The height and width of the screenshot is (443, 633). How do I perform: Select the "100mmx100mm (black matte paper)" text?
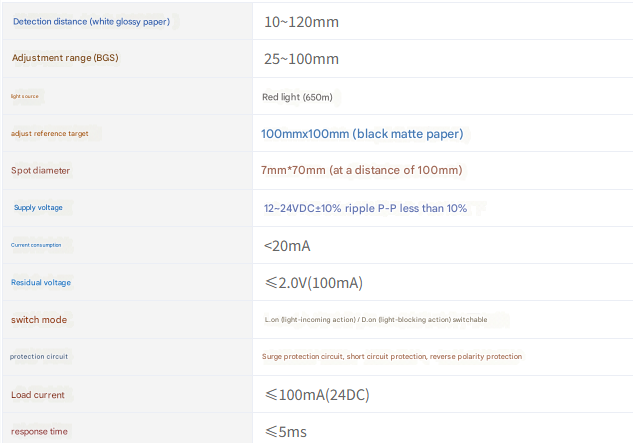[362, 133]
